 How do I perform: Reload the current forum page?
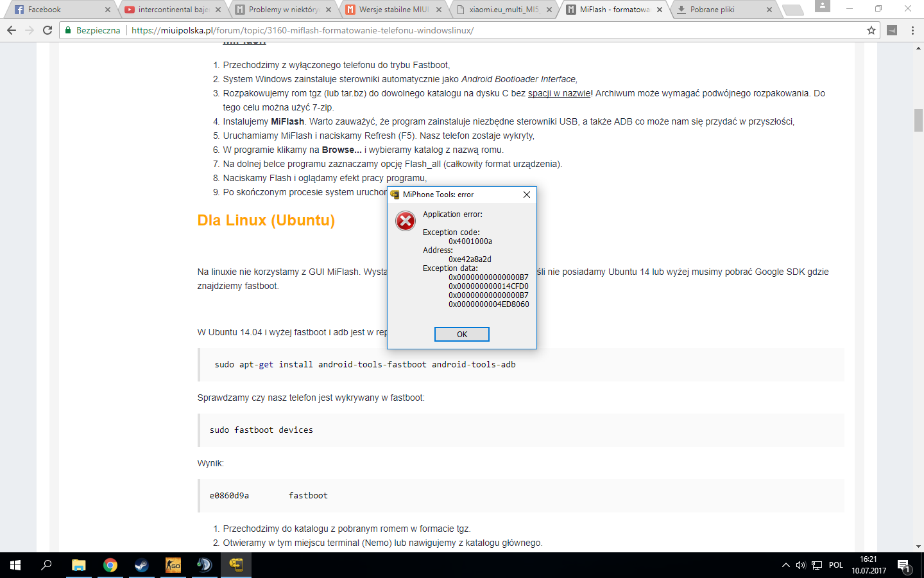tap(47, 30)
